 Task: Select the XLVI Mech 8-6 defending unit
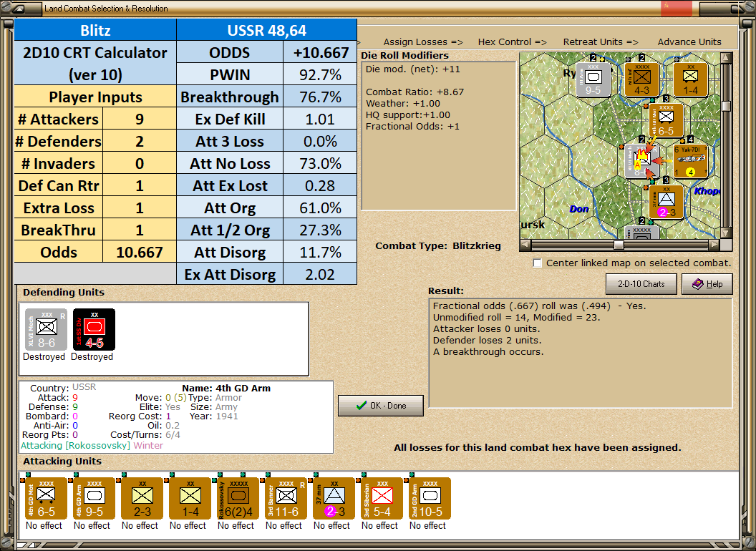click(46, 329)
